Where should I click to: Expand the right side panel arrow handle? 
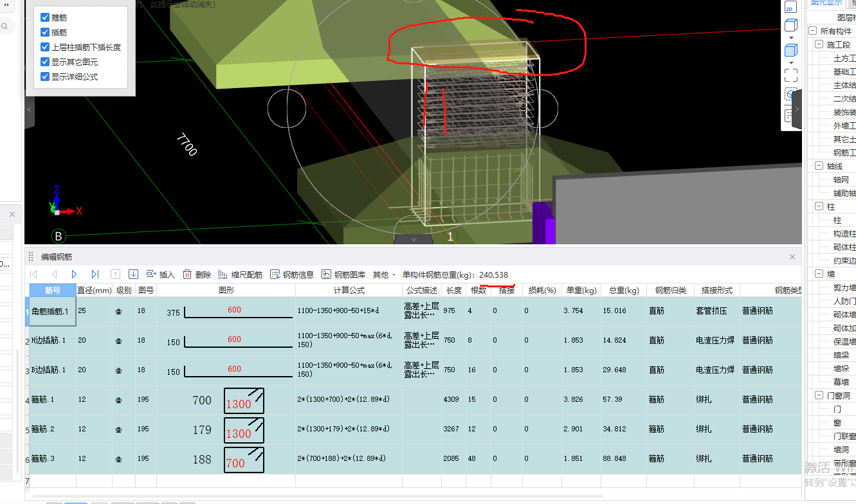point(797,109)
